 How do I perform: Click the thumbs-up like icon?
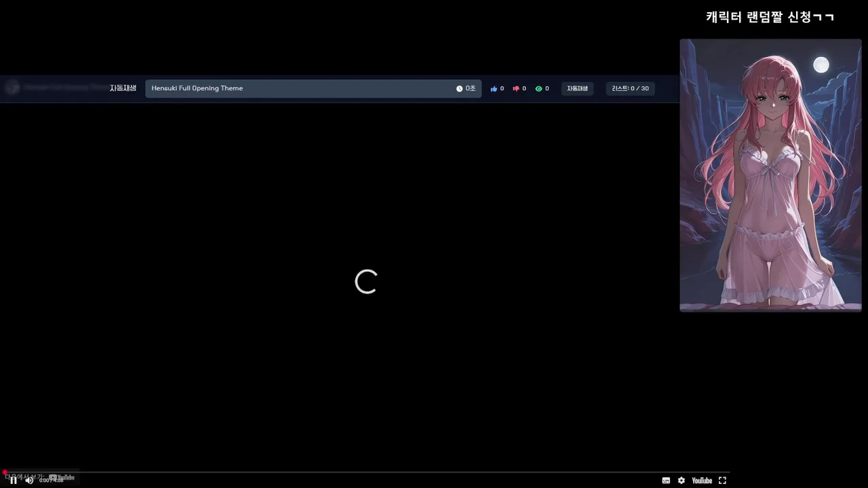[494, 89]
